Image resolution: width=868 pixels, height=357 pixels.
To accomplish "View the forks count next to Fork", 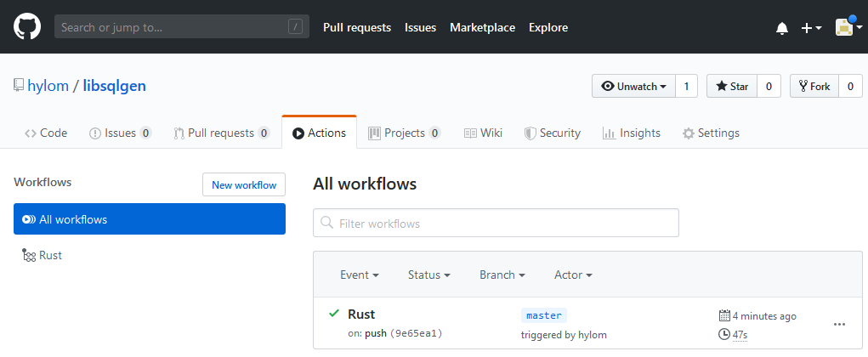I will [850, 86].
